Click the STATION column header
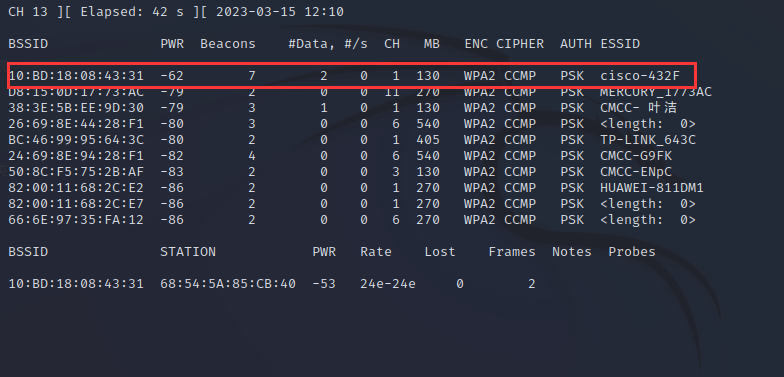The width and height of the screenshot is (784, 377). (x=188, y=252)
